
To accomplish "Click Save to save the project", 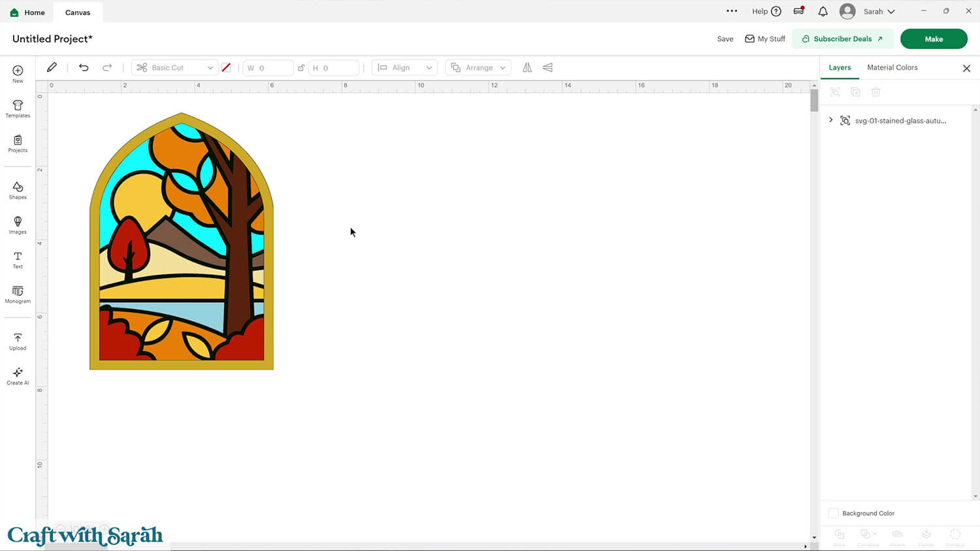I will pos(725,39).
